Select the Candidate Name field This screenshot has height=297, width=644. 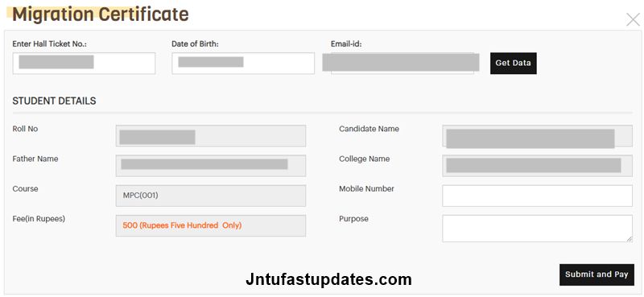coord(537,136)
